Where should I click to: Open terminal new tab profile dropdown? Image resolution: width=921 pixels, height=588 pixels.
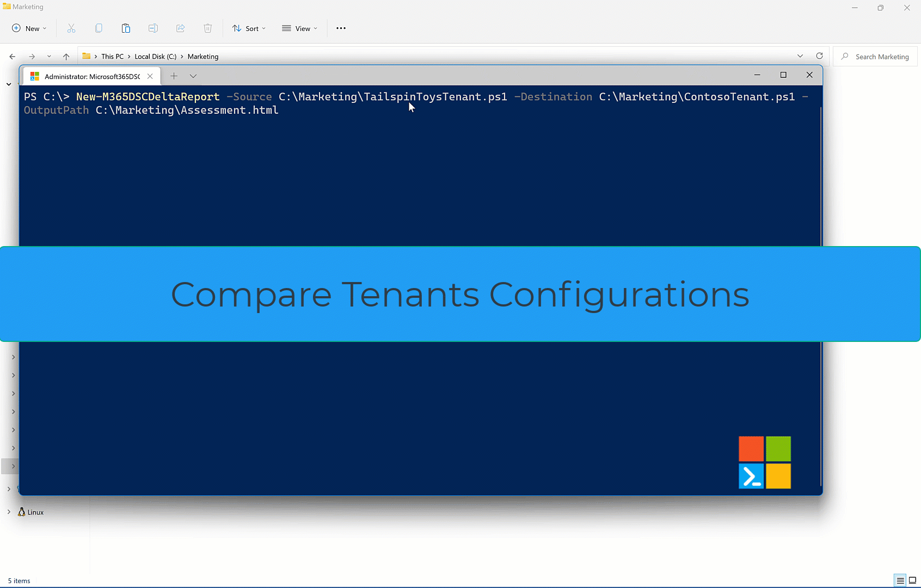(x=193, y=76)
